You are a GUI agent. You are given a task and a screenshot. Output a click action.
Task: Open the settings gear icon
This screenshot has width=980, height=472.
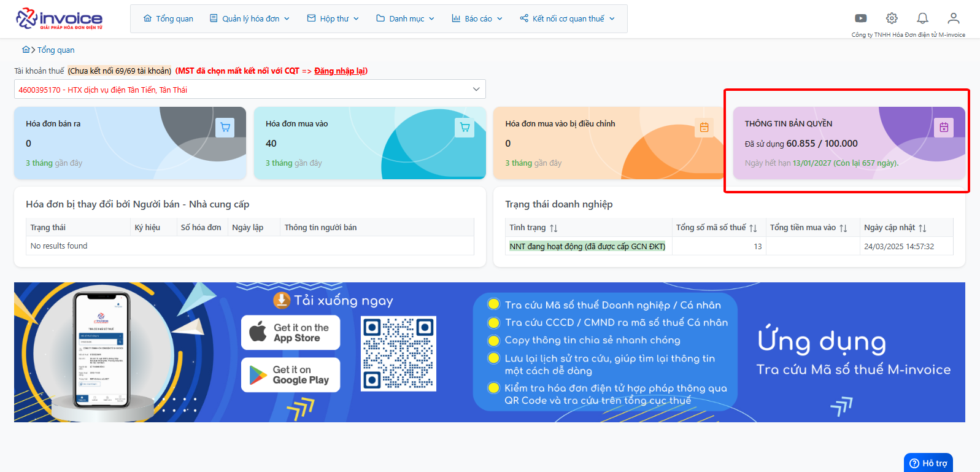pyautogui.click(x=892, y=18)
